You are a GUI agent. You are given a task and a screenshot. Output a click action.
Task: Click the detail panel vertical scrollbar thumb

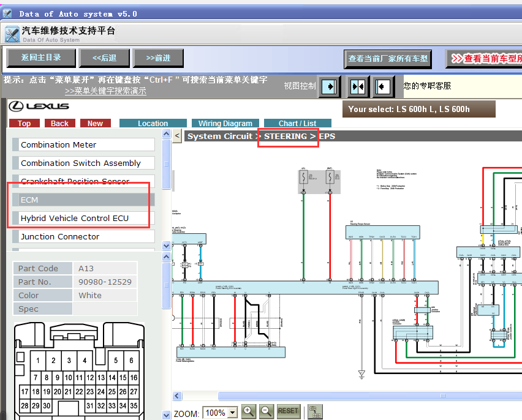tap(167, 285)
